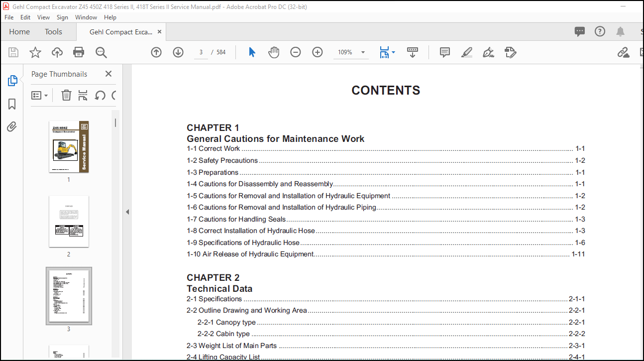644x361 pixels.
Task: Click the stamp tool icon
Action: (x=511, y=52)
